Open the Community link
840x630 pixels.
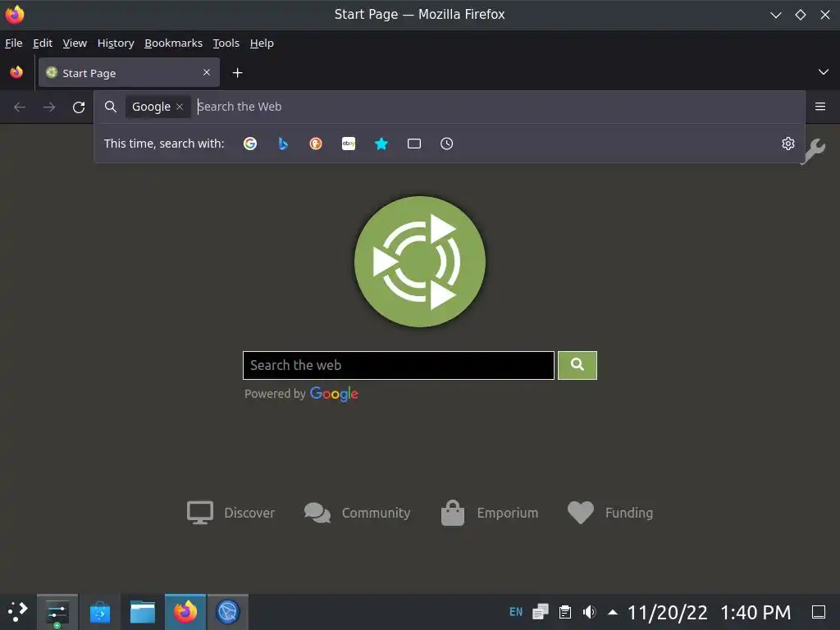357,513
